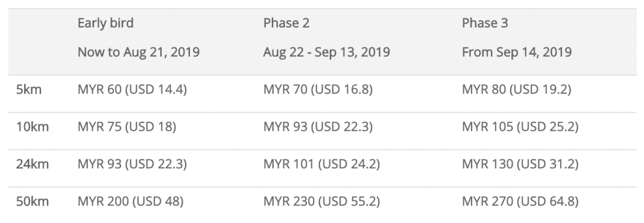Click the 50km row label

coord(33,202)
